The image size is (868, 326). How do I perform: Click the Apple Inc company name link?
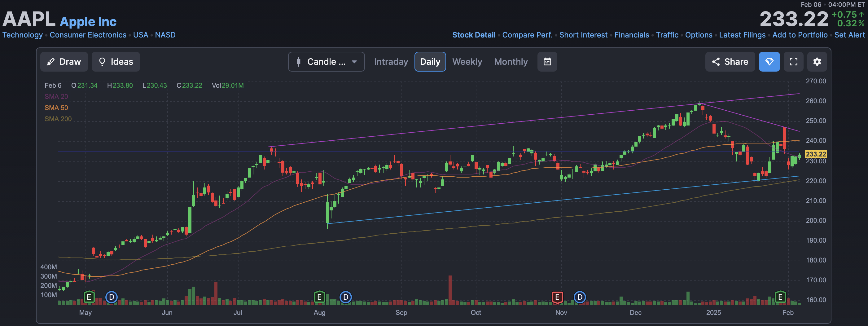pos(88,22)
